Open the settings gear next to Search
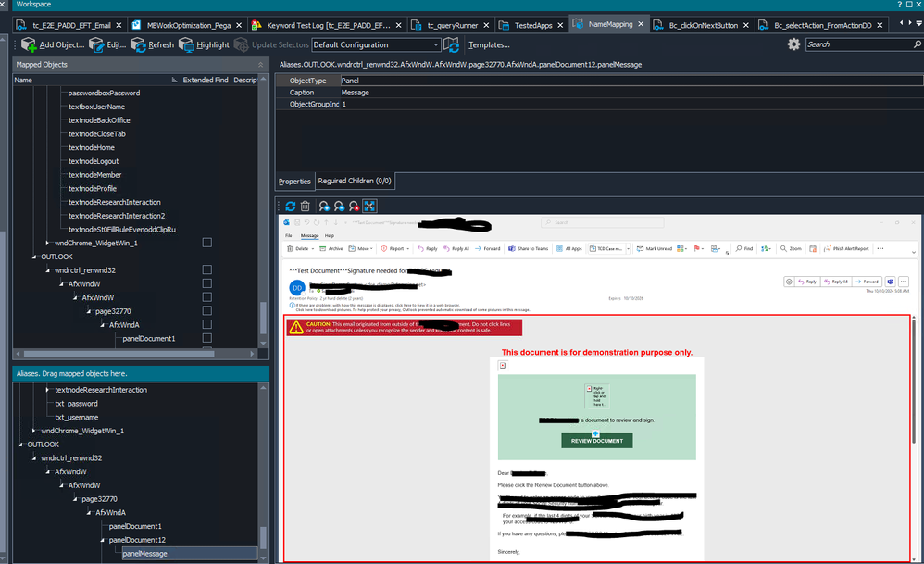 [x=793, y=44]
